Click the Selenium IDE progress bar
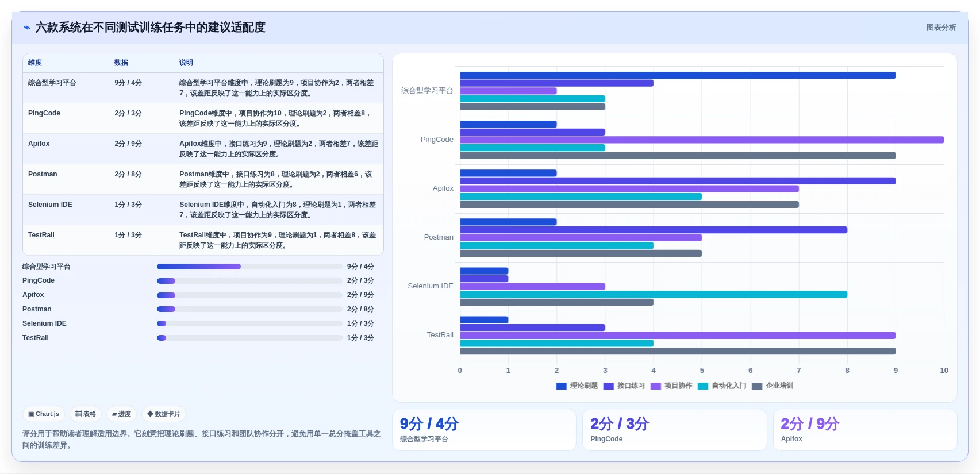Image resolution: width=980 pixels, height=474 pixels. point(249,323)
